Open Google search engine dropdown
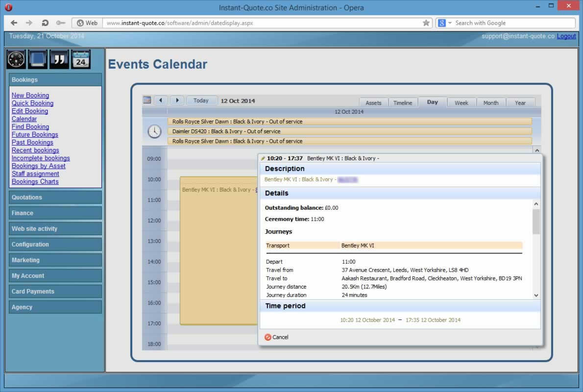583x392 pixels. click(444, 23)
